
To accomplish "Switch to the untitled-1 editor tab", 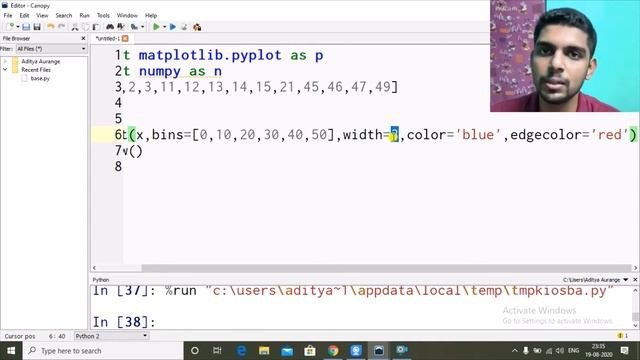I will 108,38.
